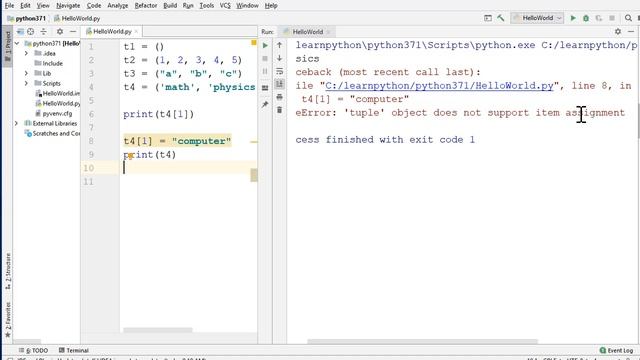Start debugging with the bug icon

click(586, 18)
